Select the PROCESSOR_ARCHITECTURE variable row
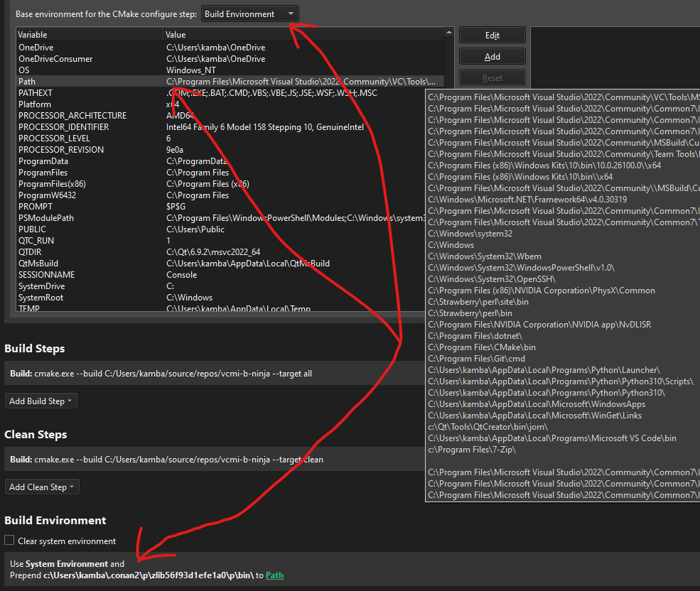 click(x=72, y=116)
